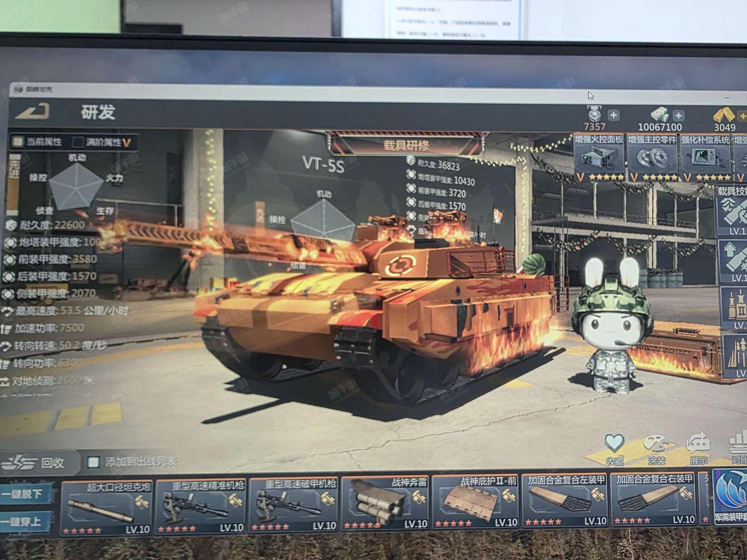Click the cash stack icon above 10067100
The image size is (747, 560).
659,114
